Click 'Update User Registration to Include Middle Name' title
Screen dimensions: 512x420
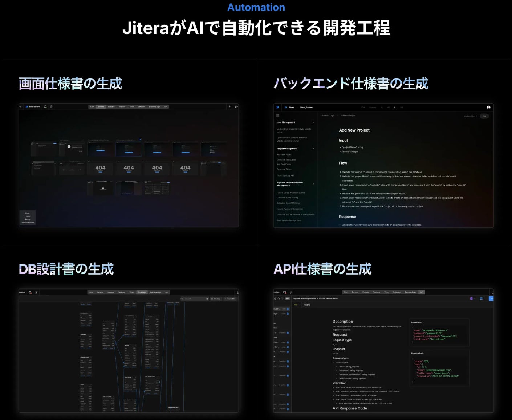[316, 299]
